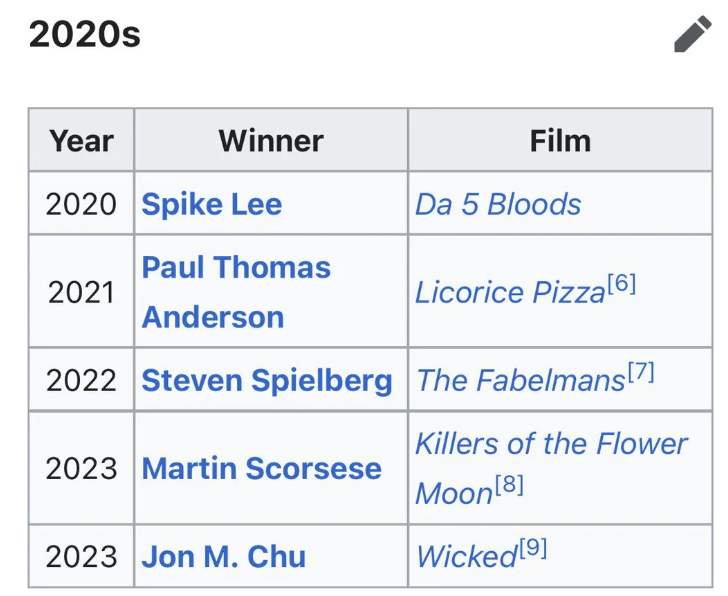Follow citation reference [7]

click(641, 372)
